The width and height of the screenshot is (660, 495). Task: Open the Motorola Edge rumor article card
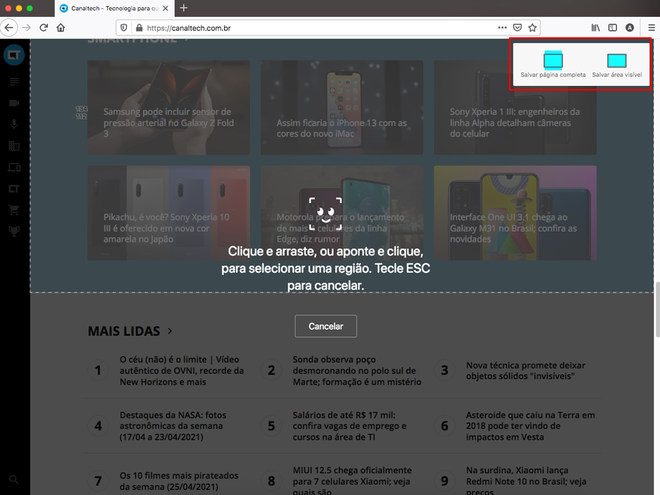(342, 213)
